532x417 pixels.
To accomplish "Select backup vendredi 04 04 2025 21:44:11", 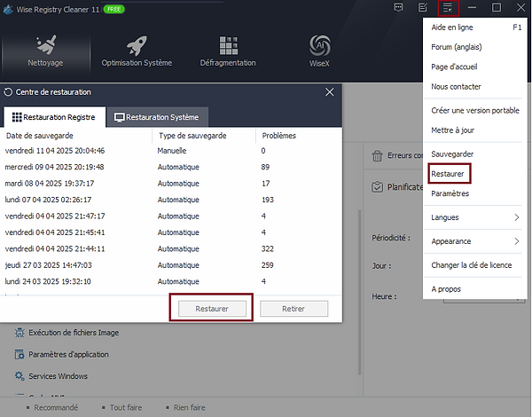I will [171, 248].
